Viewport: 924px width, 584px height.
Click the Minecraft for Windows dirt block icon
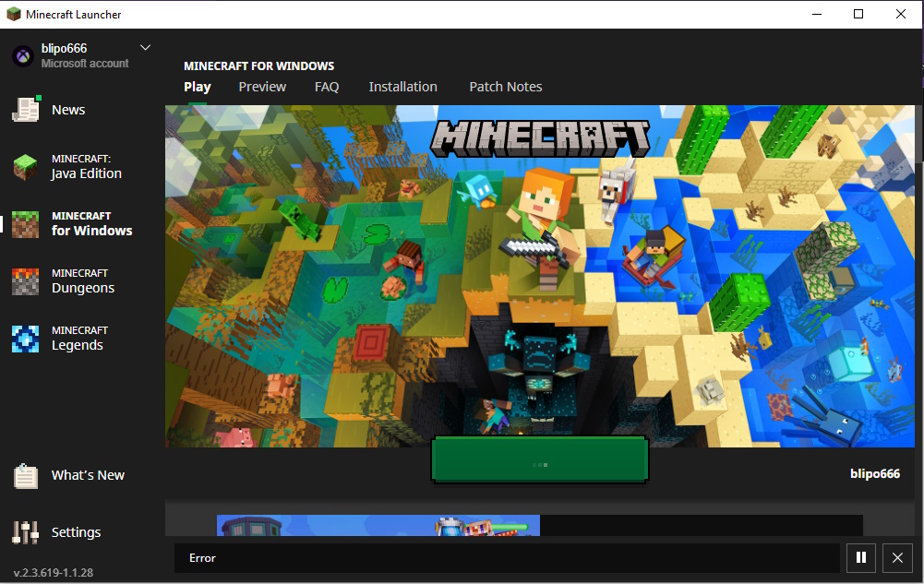(x=25, y=224)
